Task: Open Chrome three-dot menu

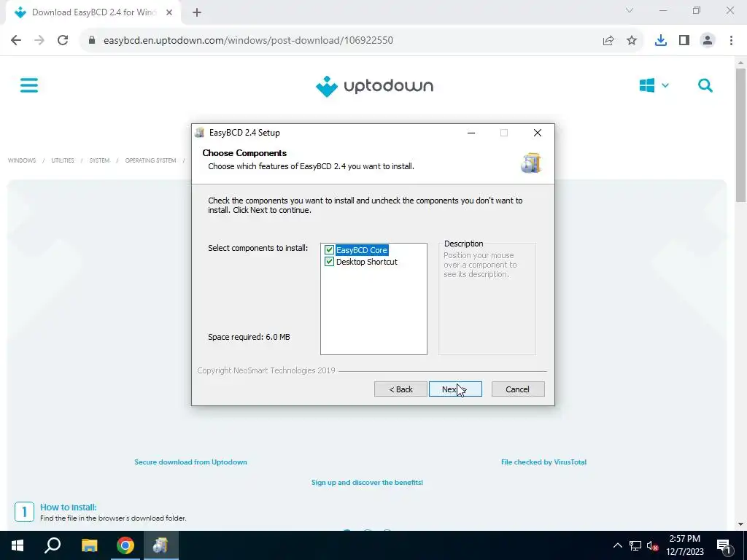Action: click(x=731, y=41)
